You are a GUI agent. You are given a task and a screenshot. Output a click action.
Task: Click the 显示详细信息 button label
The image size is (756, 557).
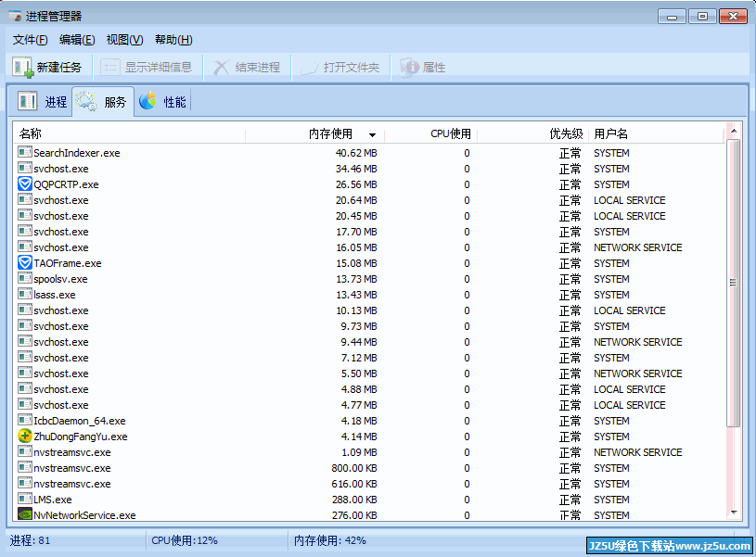pos(158,68)
